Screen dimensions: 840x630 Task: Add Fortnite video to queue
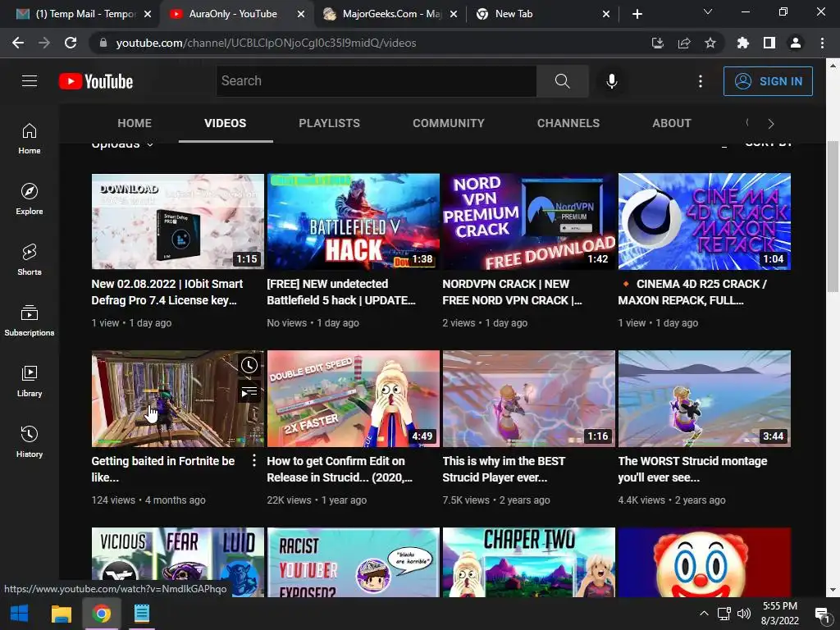pos(249,393)
